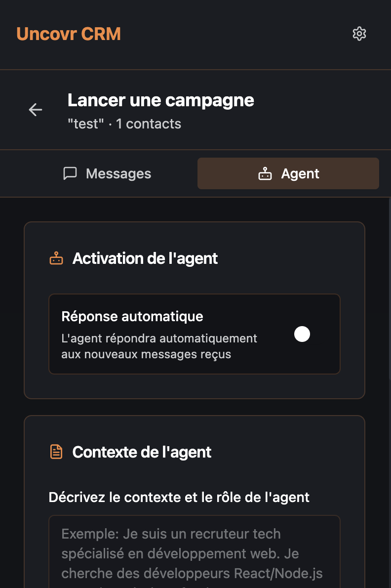Click the Uncovr CRM logo

pyautogui.click(x=69, y=34)
